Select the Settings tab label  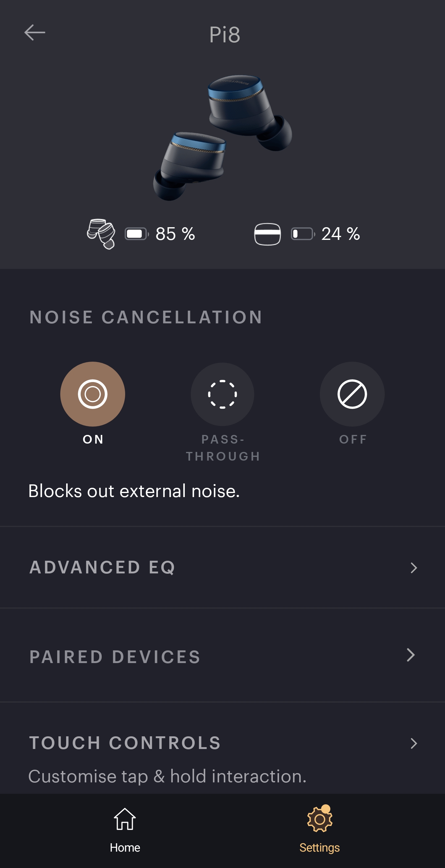319,848
